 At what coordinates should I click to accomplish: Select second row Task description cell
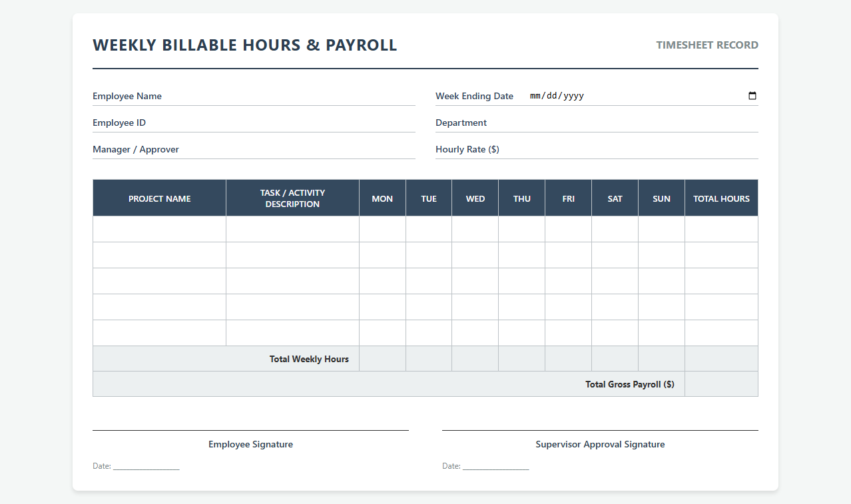point(293,255)
